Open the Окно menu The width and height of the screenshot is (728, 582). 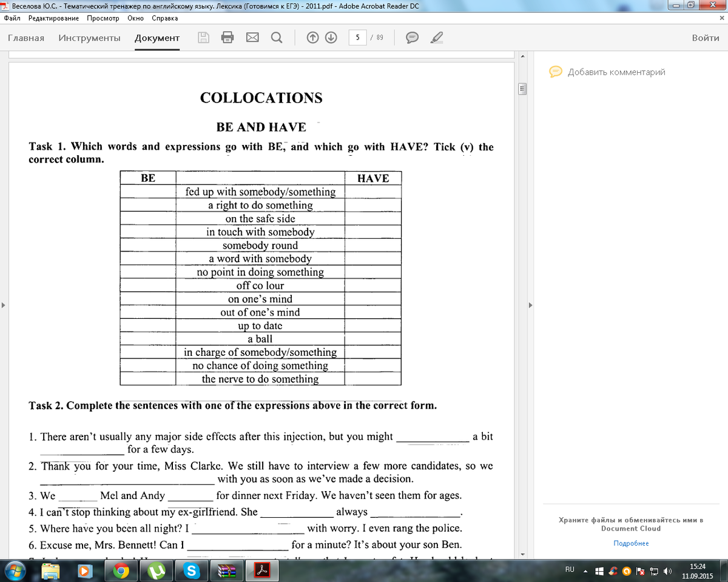pos(135,18)
